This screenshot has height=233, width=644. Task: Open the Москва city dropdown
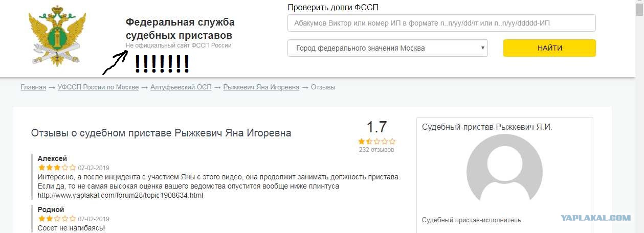click(388, 48)
